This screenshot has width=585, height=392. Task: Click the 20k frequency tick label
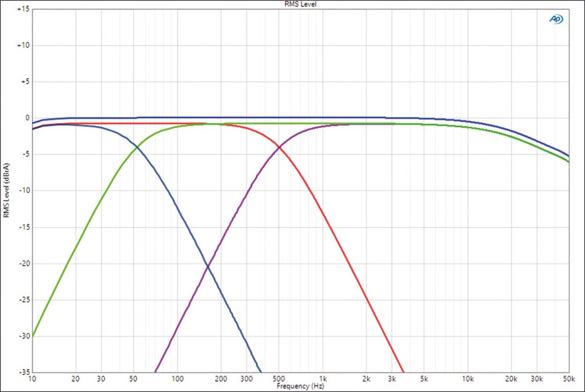coord(511,379)
